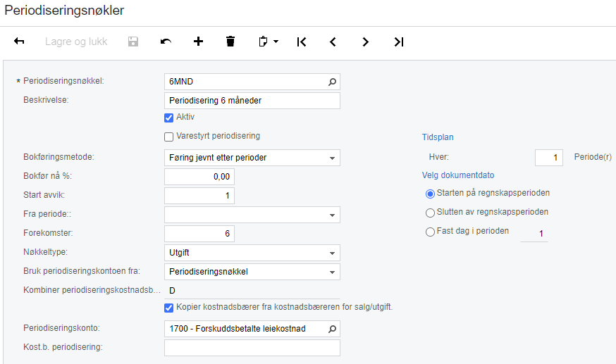Go to next record arrow
616x364 pixels.
[365, 42]
